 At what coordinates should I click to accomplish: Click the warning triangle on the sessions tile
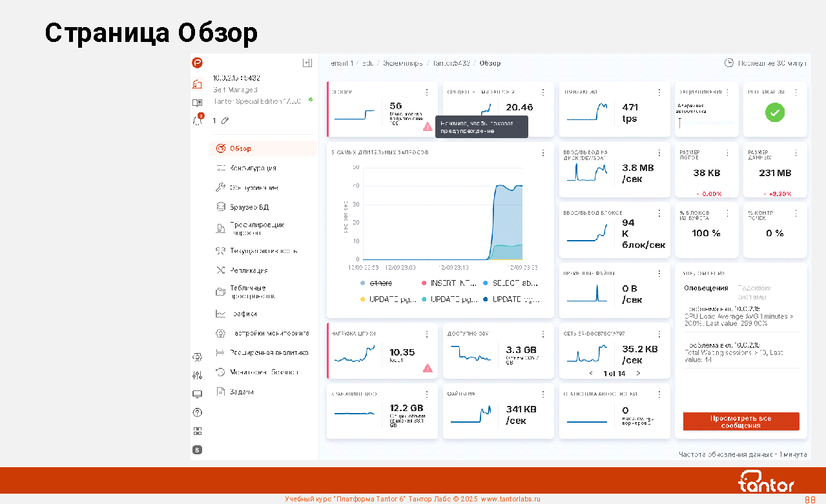coord(428,127)
